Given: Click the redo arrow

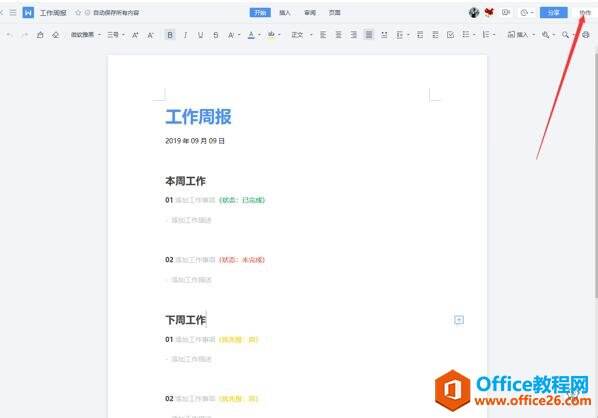Looking at the screenshot, I should [25, 35].
